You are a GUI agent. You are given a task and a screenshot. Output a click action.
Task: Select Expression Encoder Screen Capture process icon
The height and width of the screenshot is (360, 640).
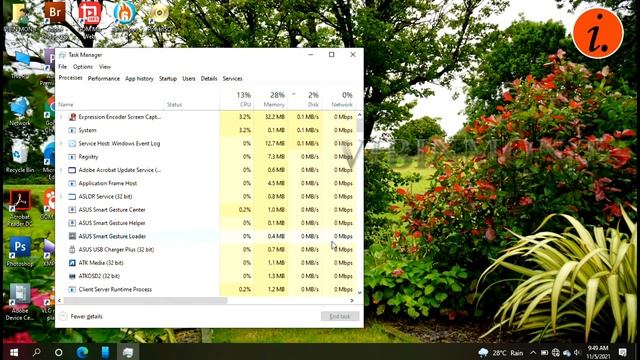[72, 117]
